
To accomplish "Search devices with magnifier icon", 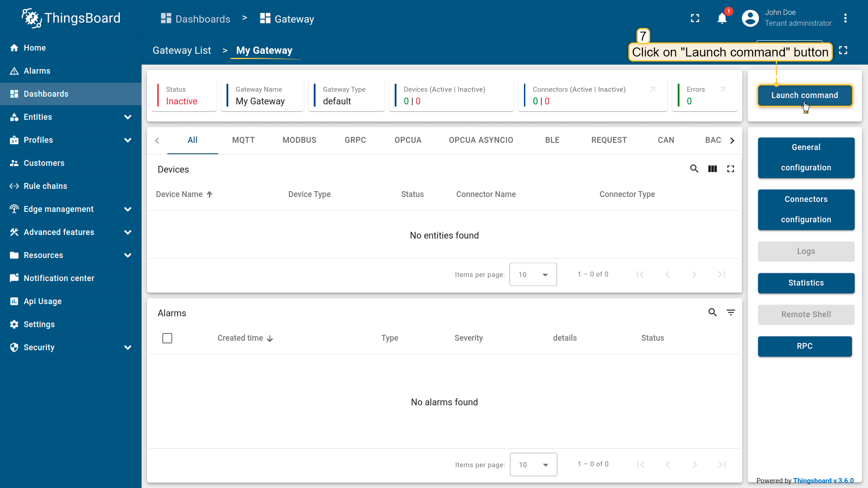I will point(694,169).
